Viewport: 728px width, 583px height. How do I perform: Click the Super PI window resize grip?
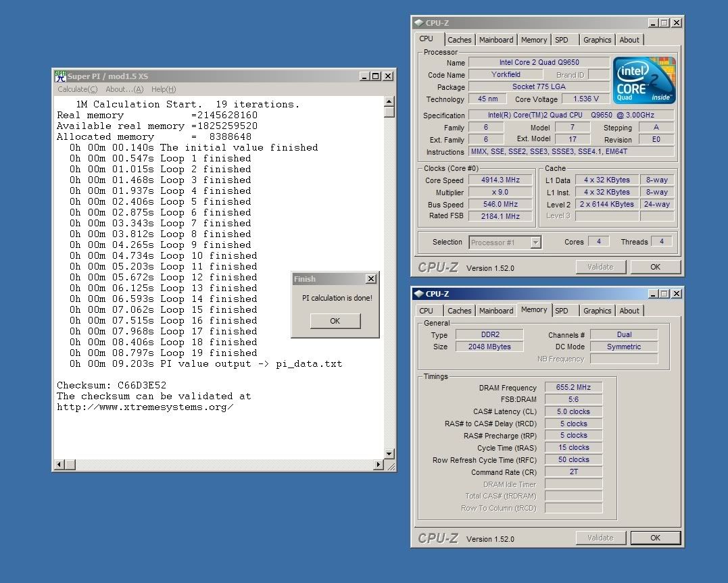click(390, 465)
